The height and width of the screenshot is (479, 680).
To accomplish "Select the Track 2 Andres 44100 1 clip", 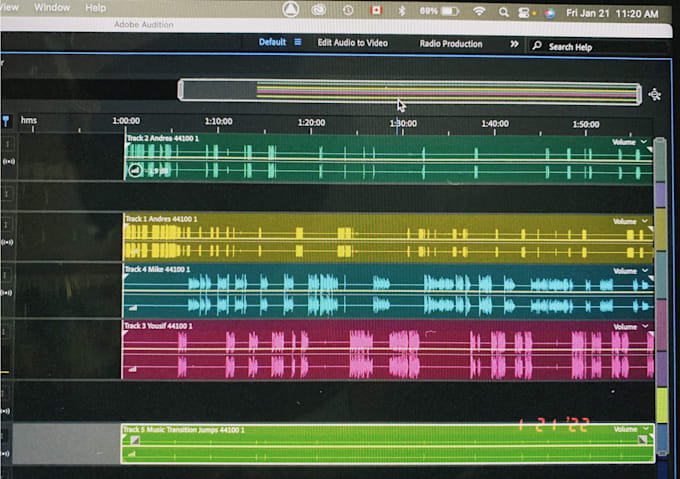I will pyautogui.click(x=388, y=158).
